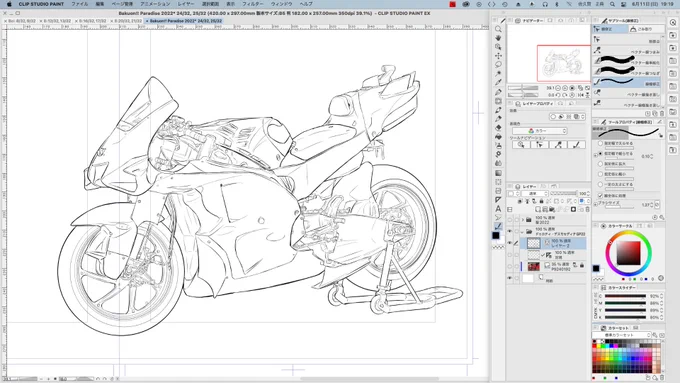
Task: Select the Lasso selection tool
Action: click(x=498, y=65)
